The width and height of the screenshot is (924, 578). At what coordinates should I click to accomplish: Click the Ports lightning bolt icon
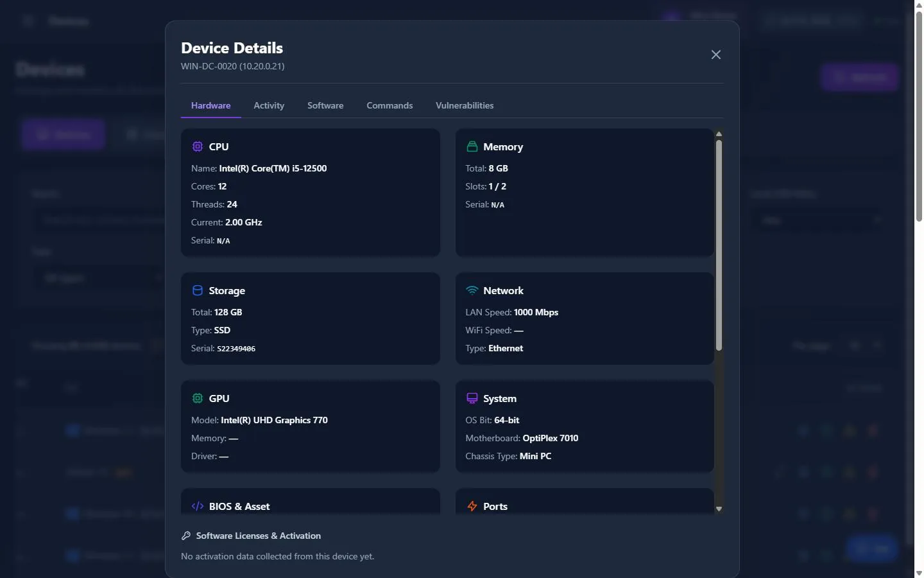pyautogui.click(x=472, y=506)
